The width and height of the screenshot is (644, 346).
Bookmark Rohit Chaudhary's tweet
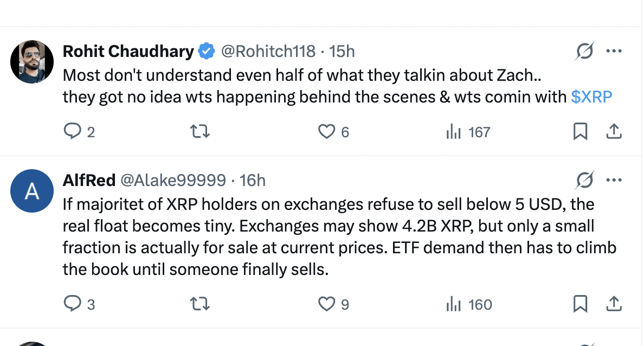click(580, 132)
